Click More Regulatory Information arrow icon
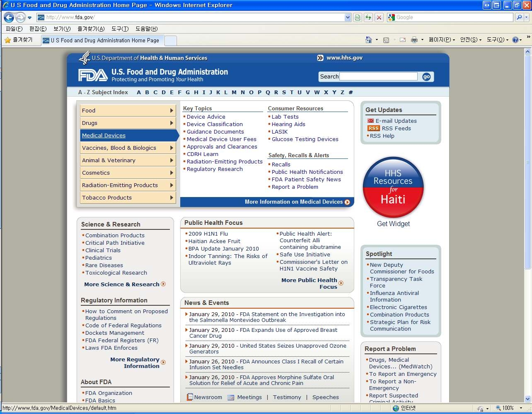 [163, 362]
